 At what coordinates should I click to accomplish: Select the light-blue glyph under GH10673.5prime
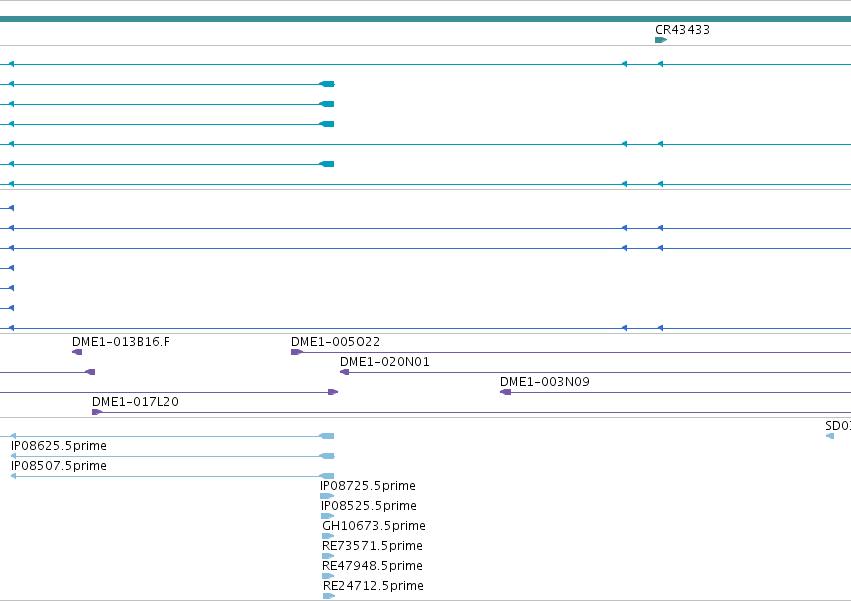click(x=328, y=536)
